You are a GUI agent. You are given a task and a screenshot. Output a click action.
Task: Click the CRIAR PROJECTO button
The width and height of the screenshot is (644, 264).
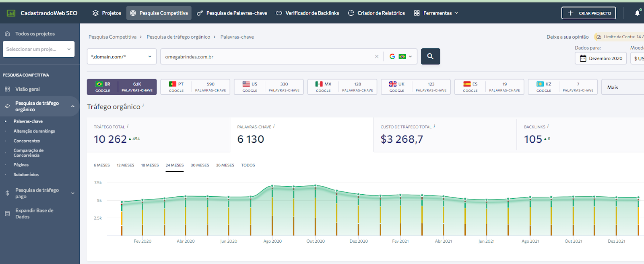588,13
